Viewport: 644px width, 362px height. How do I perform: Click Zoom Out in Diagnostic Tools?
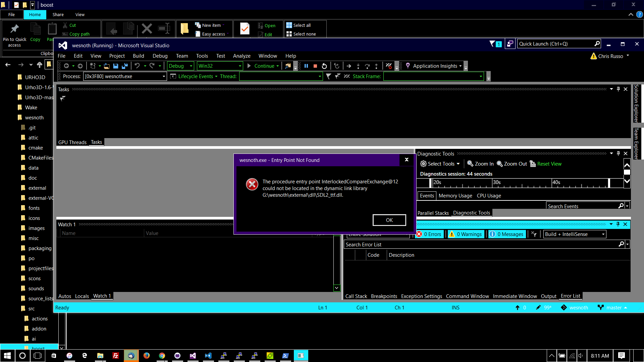[512, 164]
